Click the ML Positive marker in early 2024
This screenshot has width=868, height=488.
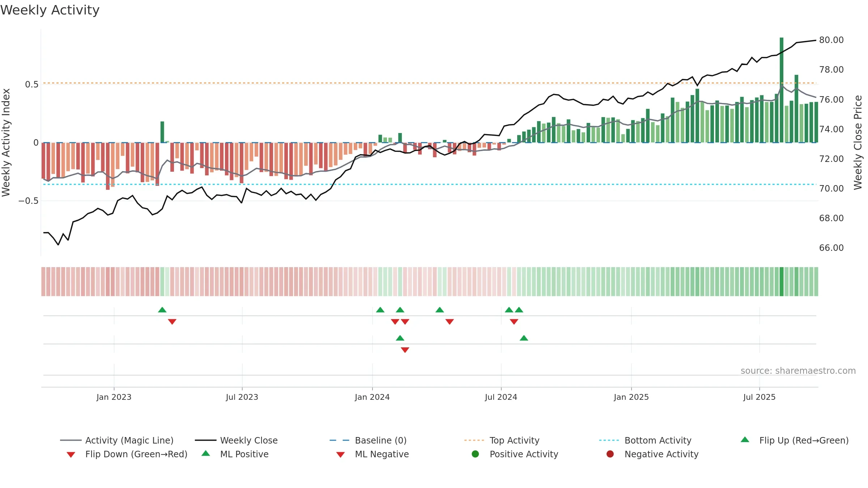pyautogui.click(x=400, y=338)
